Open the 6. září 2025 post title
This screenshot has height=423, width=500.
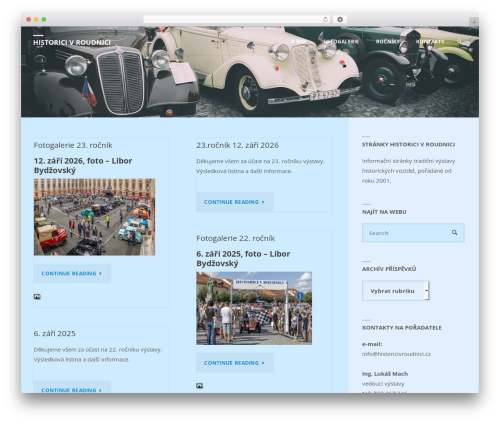pos(55,334)
